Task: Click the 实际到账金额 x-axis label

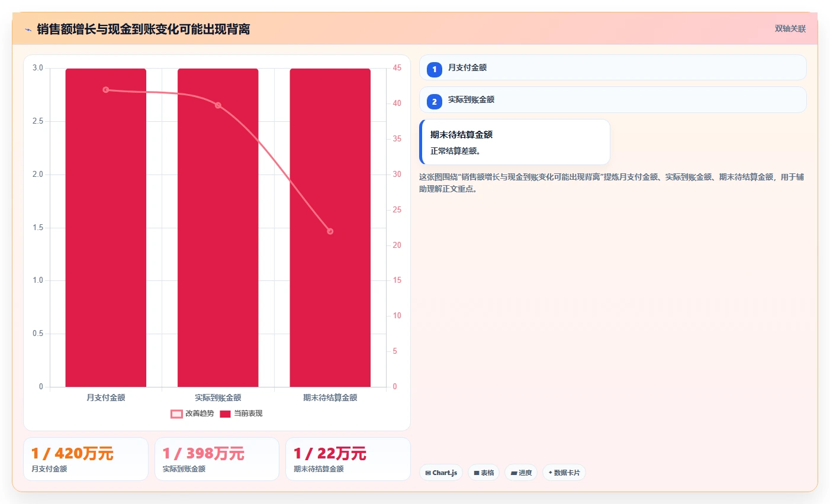Action: click(218, 398)
